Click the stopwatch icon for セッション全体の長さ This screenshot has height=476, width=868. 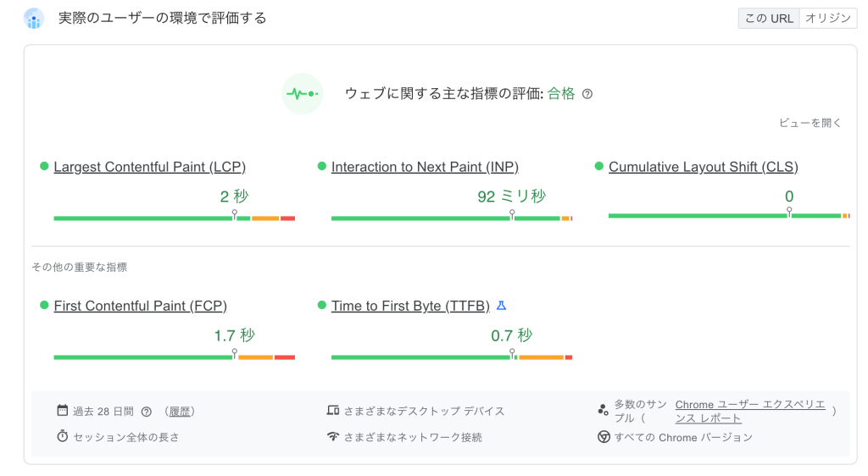[63, 436]
